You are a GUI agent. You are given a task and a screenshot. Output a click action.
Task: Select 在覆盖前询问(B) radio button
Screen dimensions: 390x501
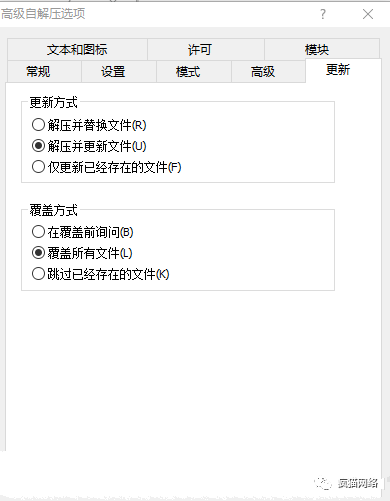coord(83,232)
